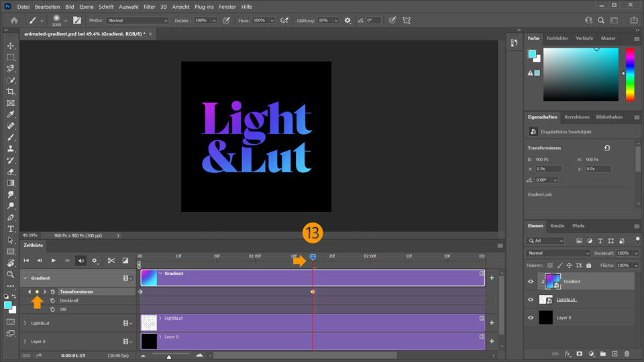
Task: Click the rainbow hue slider in Farbe panel
Action: tap(630, 74)
